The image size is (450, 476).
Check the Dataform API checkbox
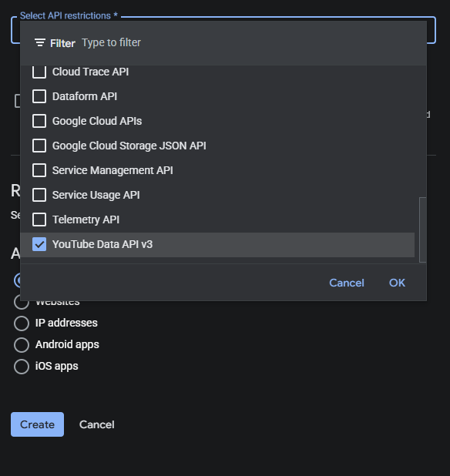point(39,96)
